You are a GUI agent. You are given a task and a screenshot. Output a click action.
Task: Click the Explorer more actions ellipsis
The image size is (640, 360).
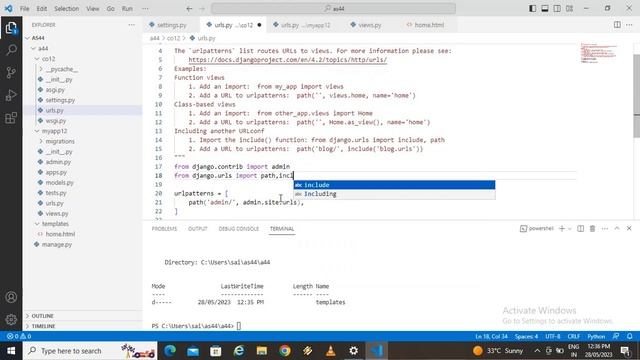click(131, 25)
